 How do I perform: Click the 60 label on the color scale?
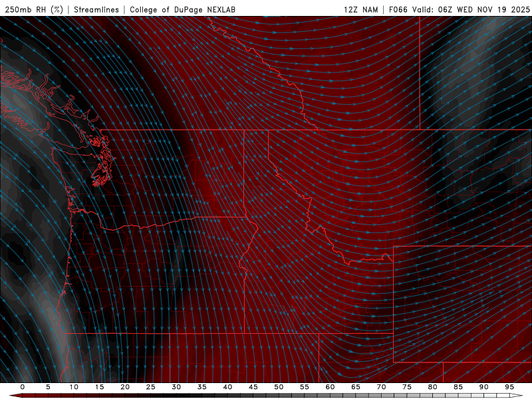tap(330, 387)
